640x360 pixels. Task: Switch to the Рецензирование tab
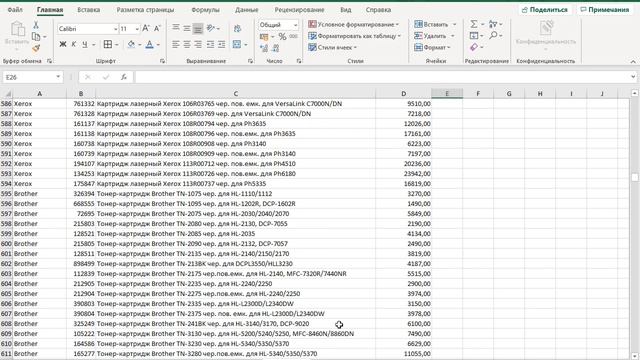pyautogui.click(x=299, y=9)
